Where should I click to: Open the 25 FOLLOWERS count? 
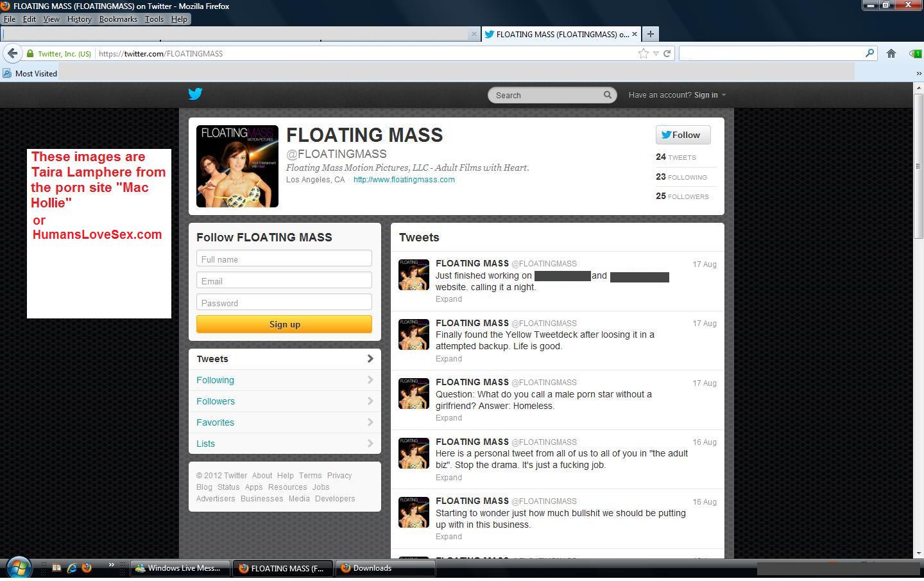(x=682, y=196)
